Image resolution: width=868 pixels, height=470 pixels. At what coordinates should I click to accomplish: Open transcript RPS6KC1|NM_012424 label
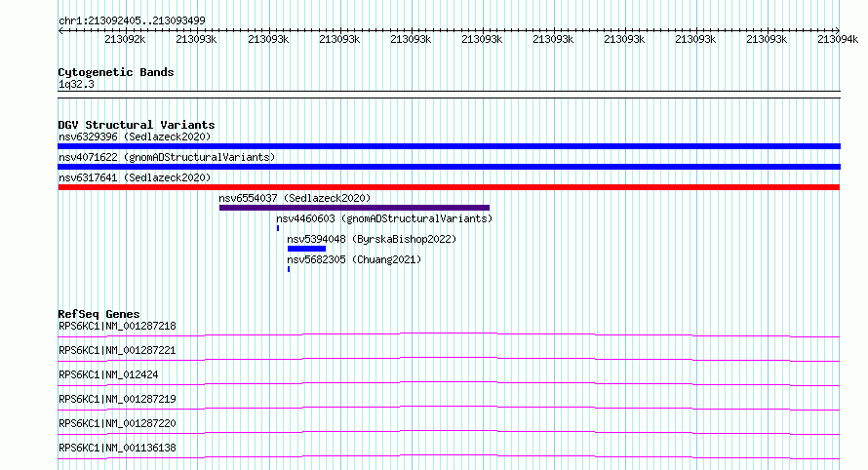(x=108, y=374)
